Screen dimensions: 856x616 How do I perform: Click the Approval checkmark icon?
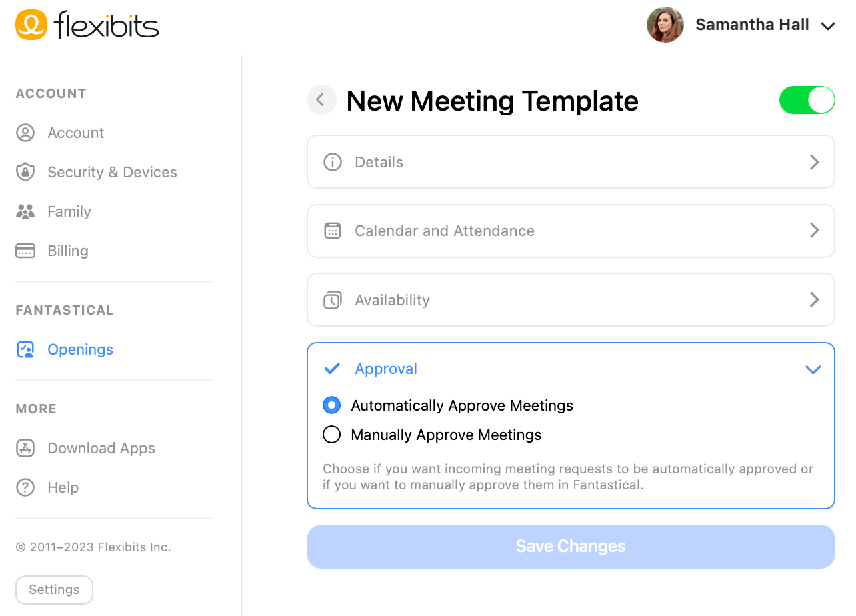click(x=332, y=369)
